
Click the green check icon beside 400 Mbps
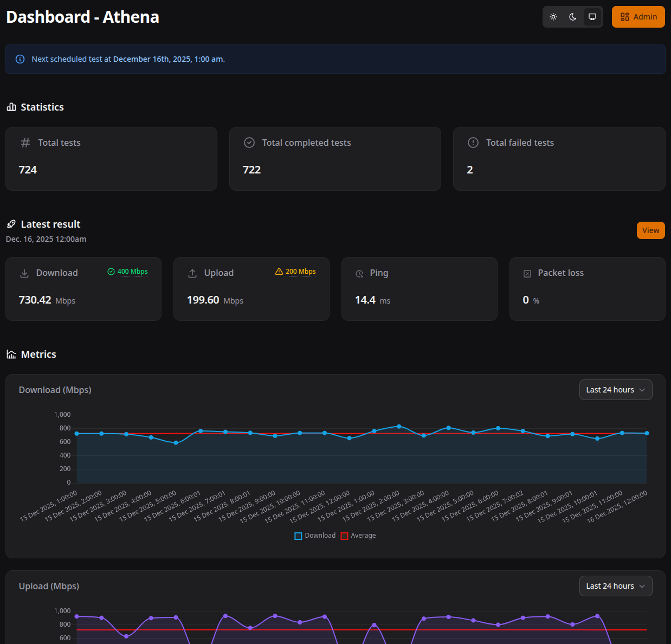point(112,272)
